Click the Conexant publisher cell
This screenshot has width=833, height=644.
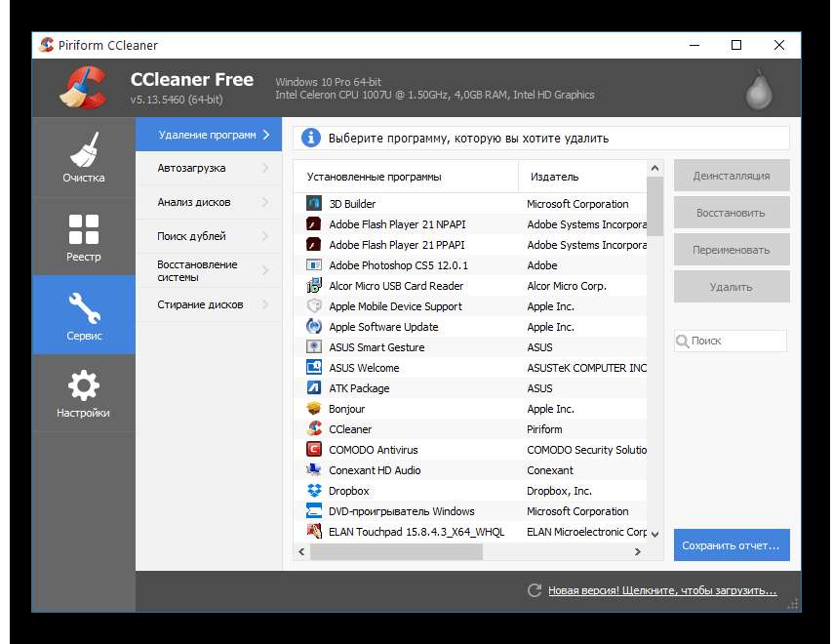(550, 470)
